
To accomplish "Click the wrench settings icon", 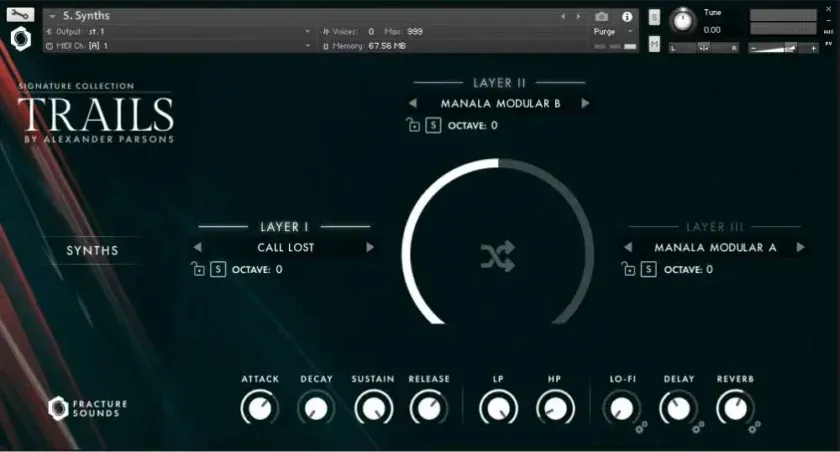I will (x=21, y=15).
